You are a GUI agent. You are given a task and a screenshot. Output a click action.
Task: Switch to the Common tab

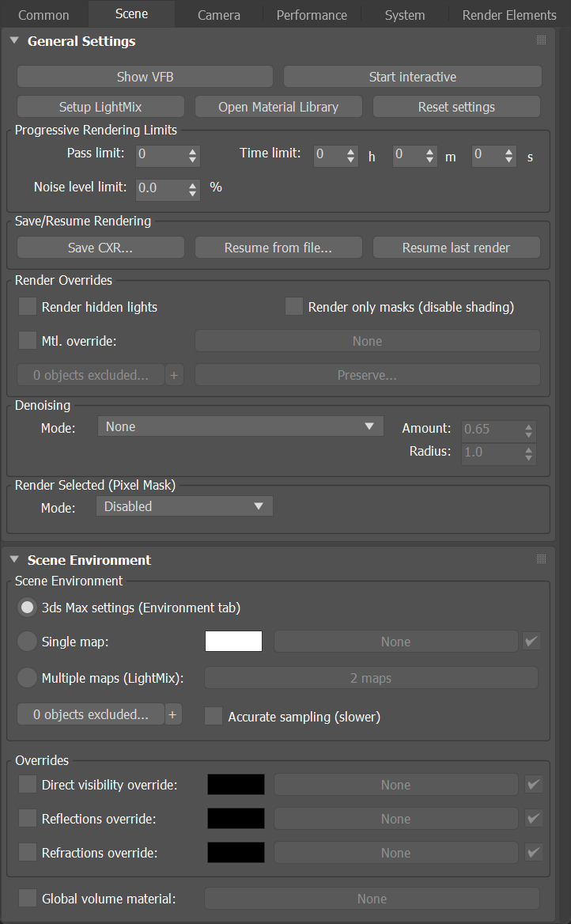[43, 15]
